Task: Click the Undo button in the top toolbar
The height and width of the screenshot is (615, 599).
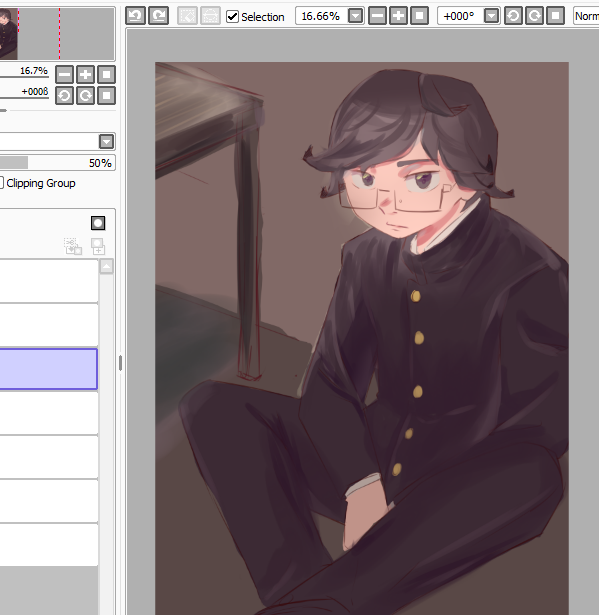Action: [135, 16]
